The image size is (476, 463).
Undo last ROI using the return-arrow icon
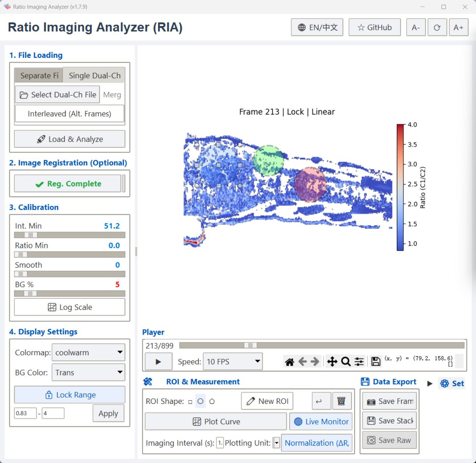tap(321, 401)
